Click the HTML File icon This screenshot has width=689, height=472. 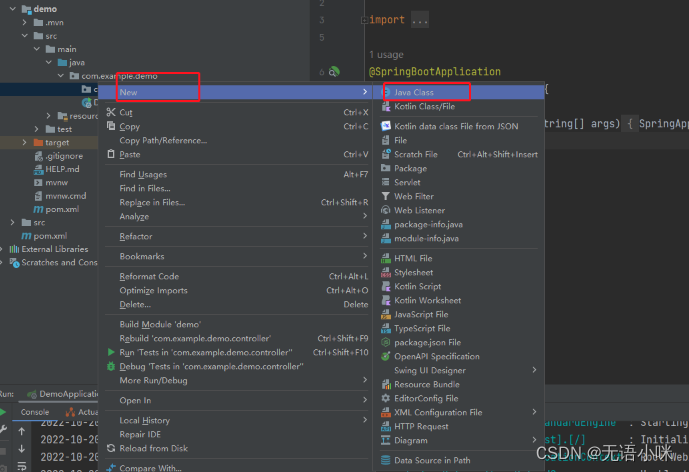(386, 258)
